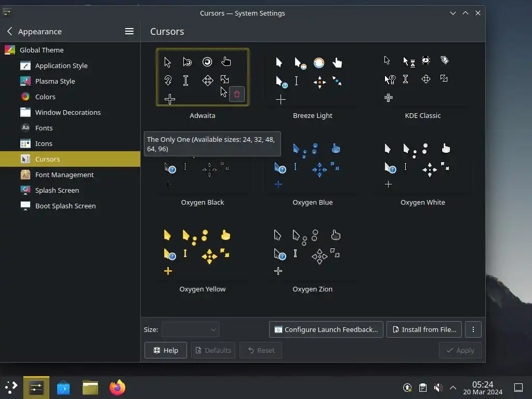
Task: Click the Fonts 'Aa' icon
Action: click(25, 128)
